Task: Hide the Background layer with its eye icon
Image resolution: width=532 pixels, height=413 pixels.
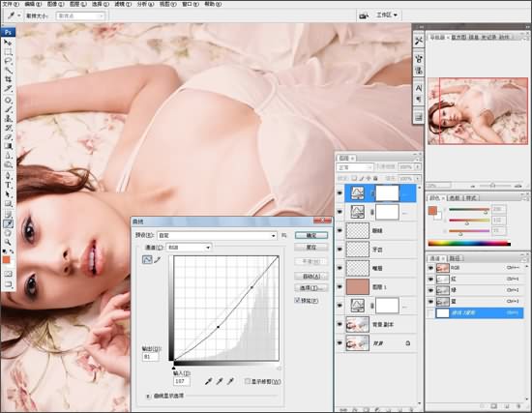Action: coord(340,343)
